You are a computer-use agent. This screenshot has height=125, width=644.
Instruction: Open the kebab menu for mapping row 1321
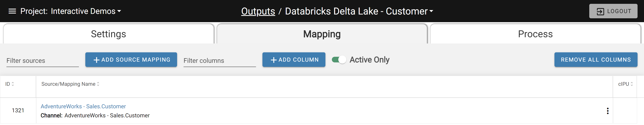click(608, 110)
